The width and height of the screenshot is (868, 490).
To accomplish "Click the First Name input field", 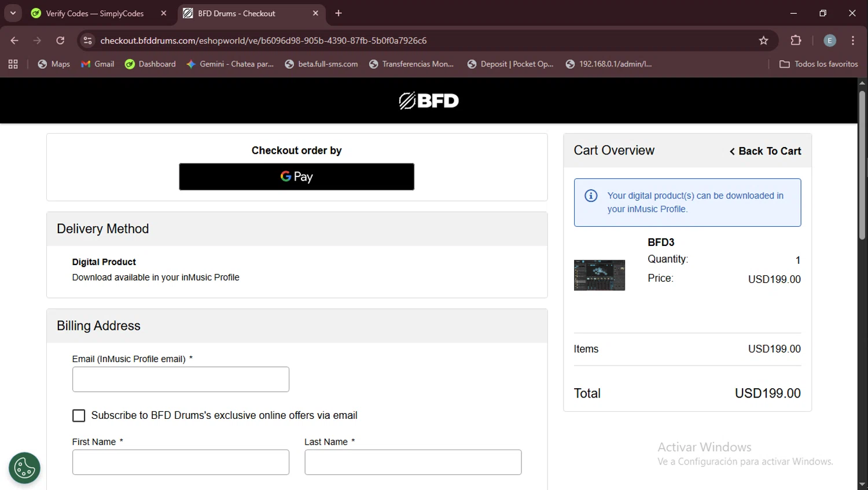I will (x=181, y=462).
